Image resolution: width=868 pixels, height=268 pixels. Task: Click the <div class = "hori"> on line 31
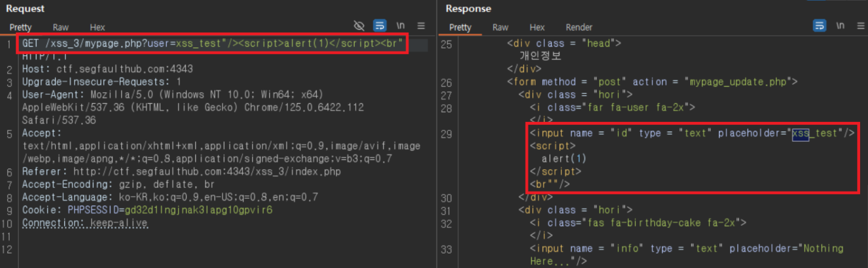click(x=576, y=210)
